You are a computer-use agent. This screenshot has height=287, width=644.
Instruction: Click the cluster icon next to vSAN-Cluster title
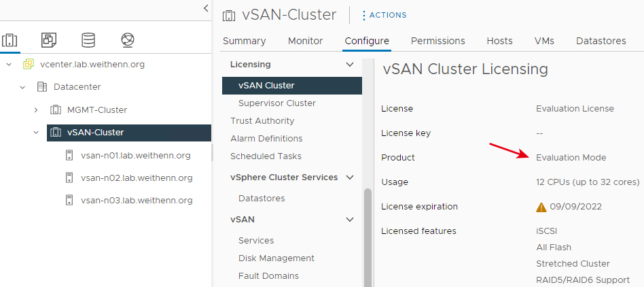(229, 15)
